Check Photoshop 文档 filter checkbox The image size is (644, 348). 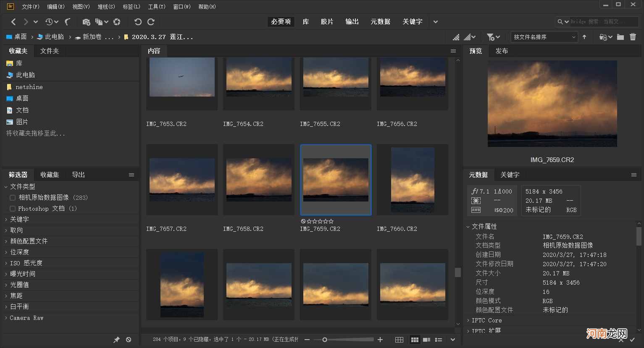pyautogui.click(x=13, y=209)
